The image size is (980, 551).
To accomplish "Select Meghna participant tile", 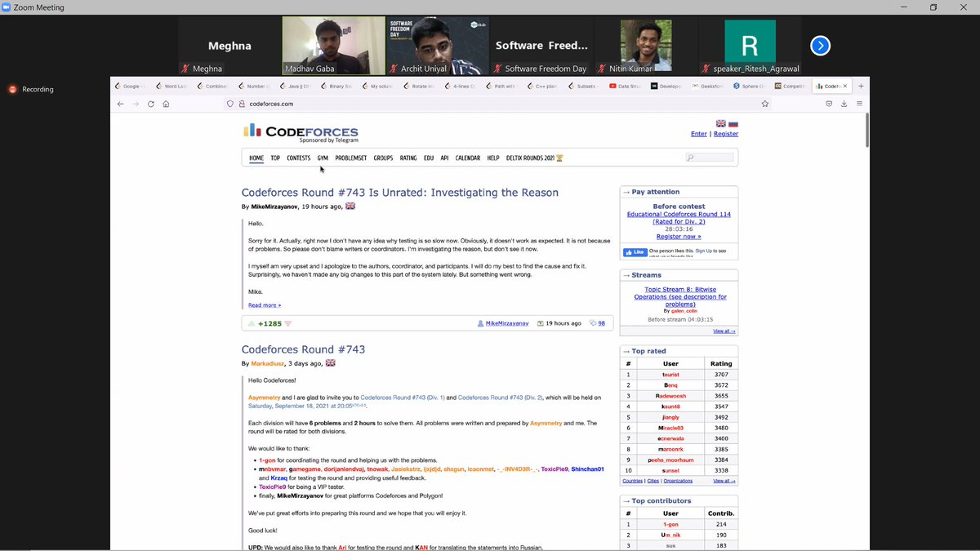I will 229,46.
